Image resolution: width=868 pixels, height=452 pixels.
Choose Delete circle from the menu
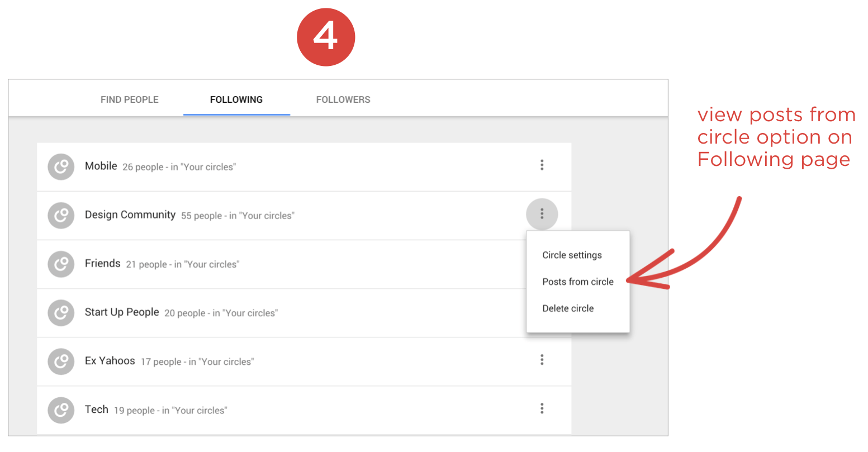tap(568, 308)
